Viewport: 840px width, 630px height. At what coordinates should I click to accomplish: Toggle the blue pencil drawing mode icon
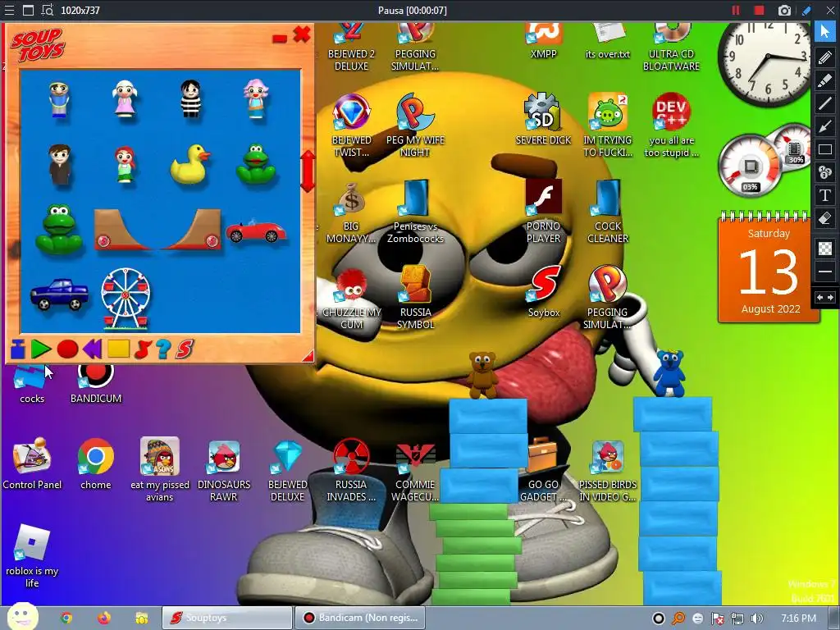point(806,10)
